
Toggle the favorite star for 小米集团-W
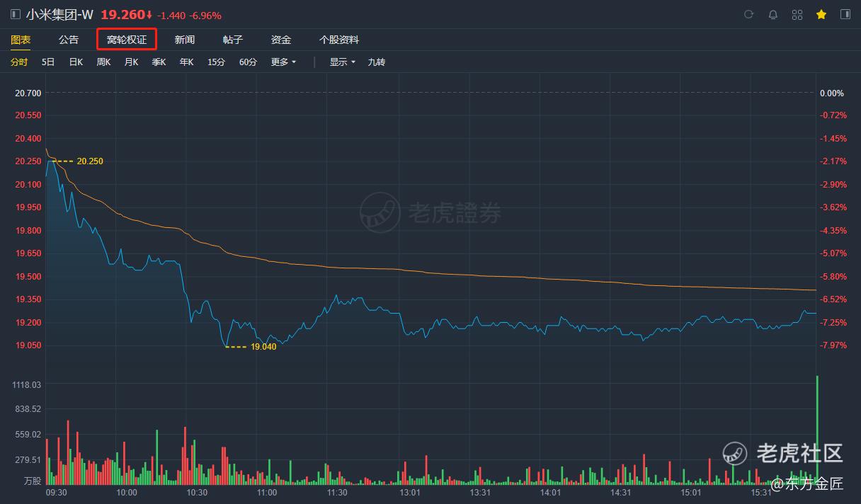tap(821, 15)
